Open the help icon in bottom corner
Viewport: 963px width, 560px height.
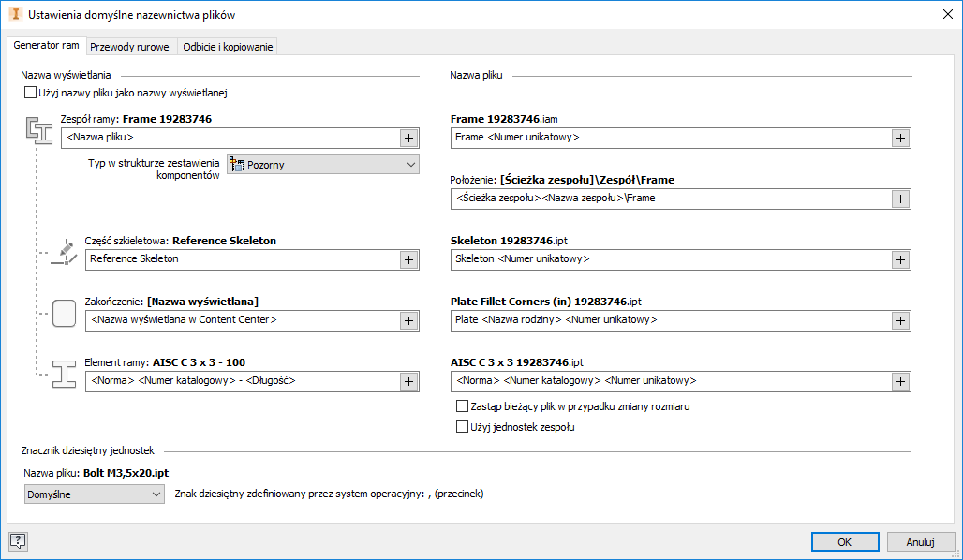pyautogui.click(x=18, y=540)
